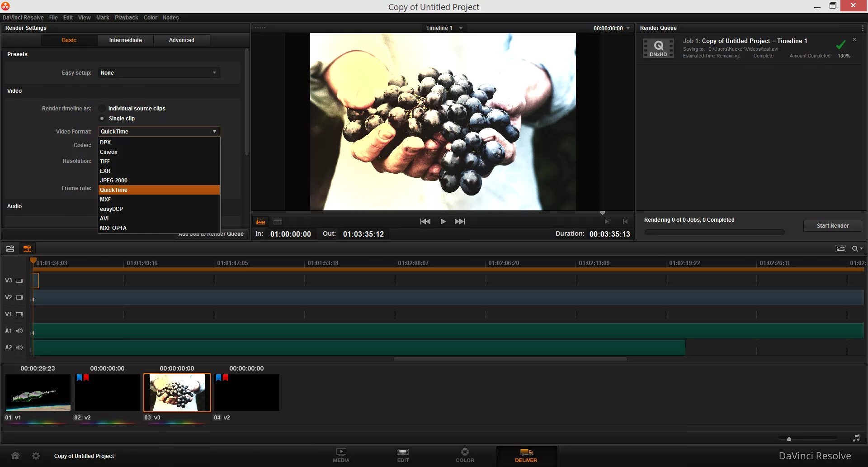This screenshot has width=868, height=467.
Task: Choose DPX video format
Action: pyautogui.click(x=159, y=143)
